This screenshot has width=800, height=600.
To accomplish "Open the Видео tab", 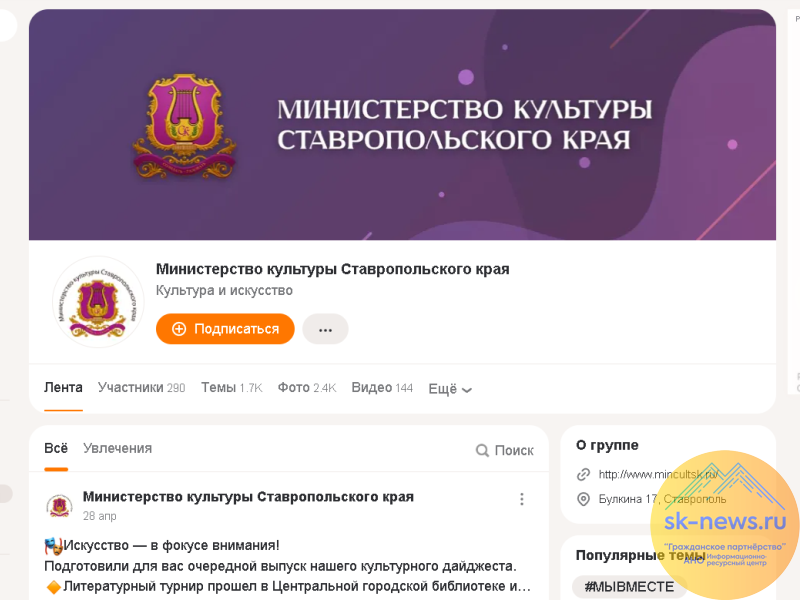I will coord(382,388).
